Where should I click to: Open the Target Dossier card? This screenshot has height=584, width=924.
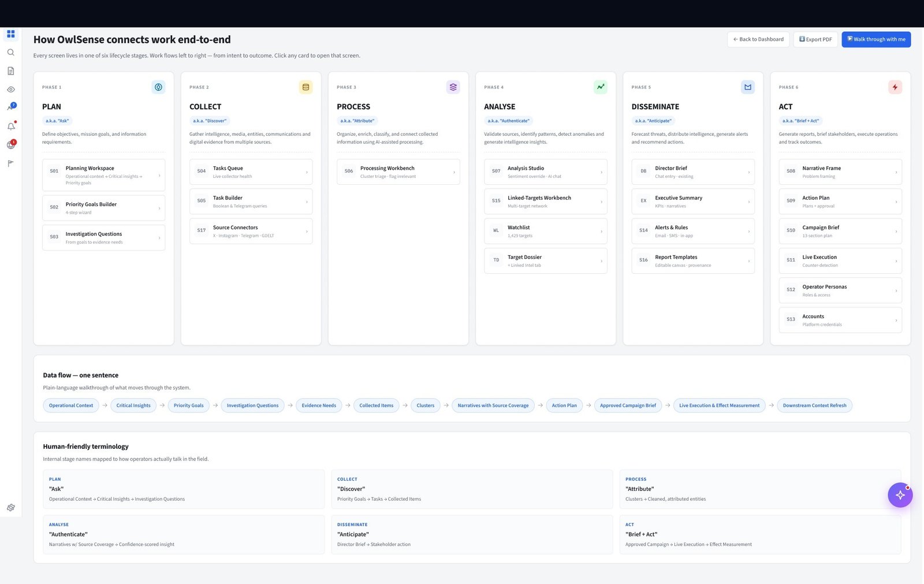click(546, 261)
